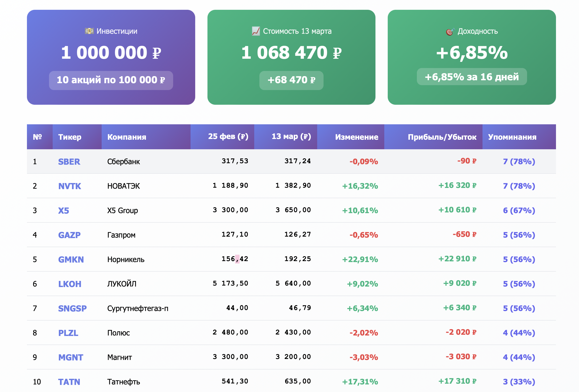The width and height of the screenshot is (579, 392).
Task: Click the '7 (78%)' mentions value for NVTK
Action: click(x=519, y=186)
